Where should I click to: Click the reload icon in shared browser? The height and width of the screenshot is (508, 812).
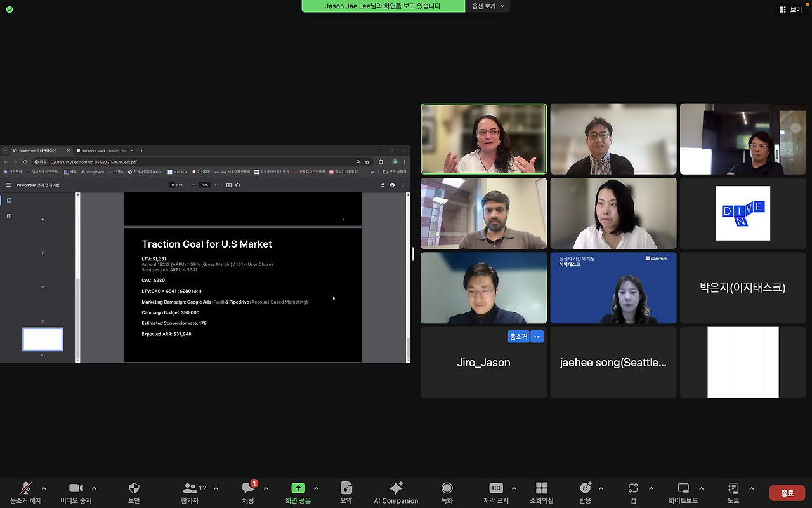(x=25, y=162)
